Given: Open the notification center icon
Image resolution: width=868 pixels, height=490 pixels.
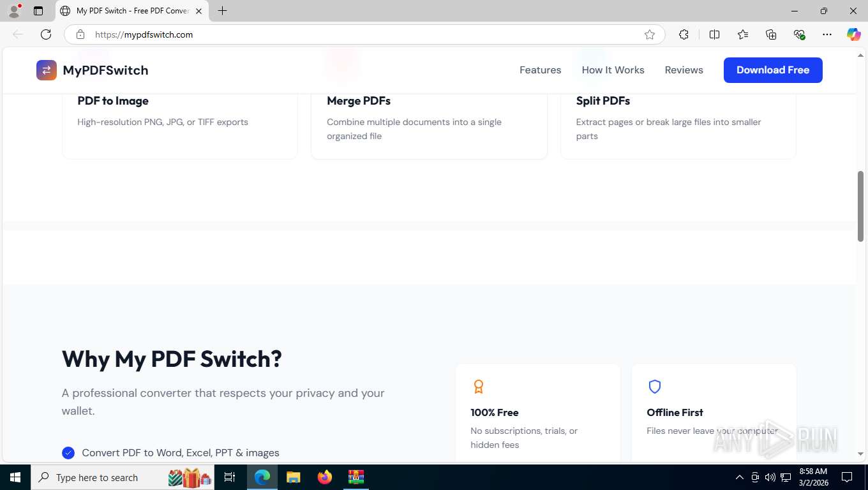Looking at the screenshot, I should coord(847,477).
